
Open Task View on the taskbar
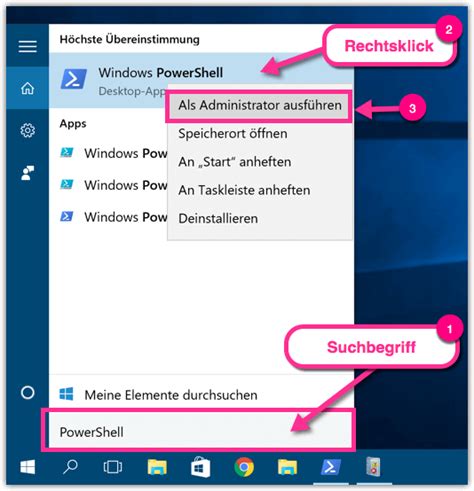[x=113, y=467]
